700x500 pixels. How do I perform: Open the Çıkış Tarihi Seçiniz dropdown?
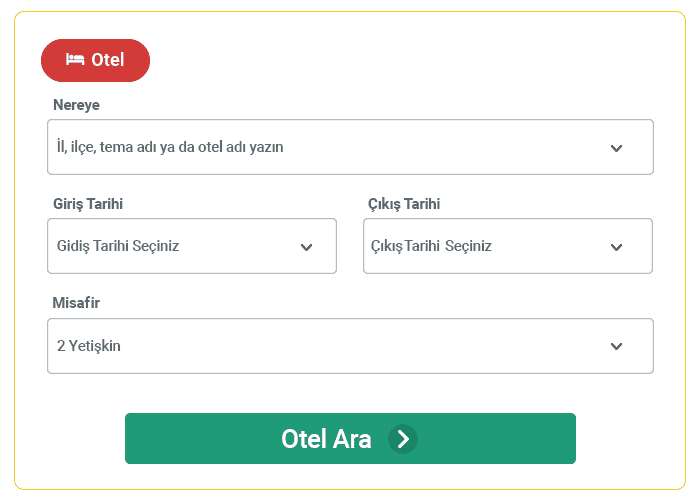click(508, 246)
